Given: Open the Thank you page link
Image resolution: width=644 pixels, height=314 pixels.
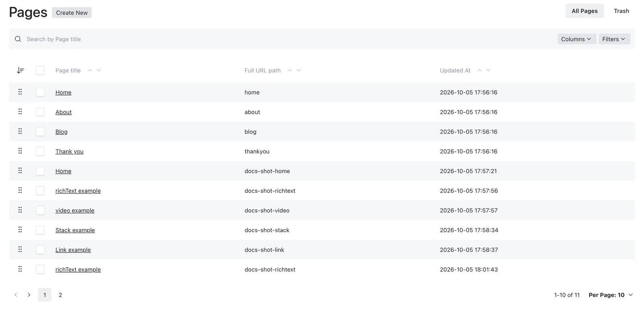Looking at the screenshot, I should click(70, 151).
